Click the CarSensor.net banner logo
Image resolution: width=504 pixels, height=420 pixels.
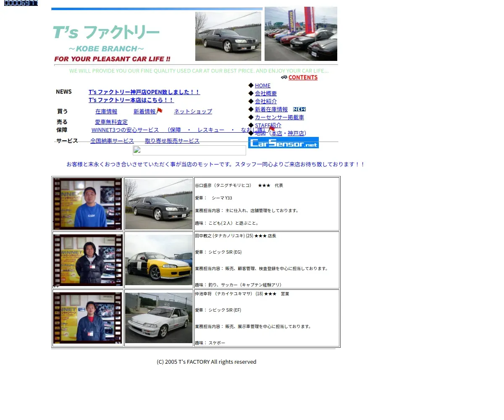coord(283,143)
